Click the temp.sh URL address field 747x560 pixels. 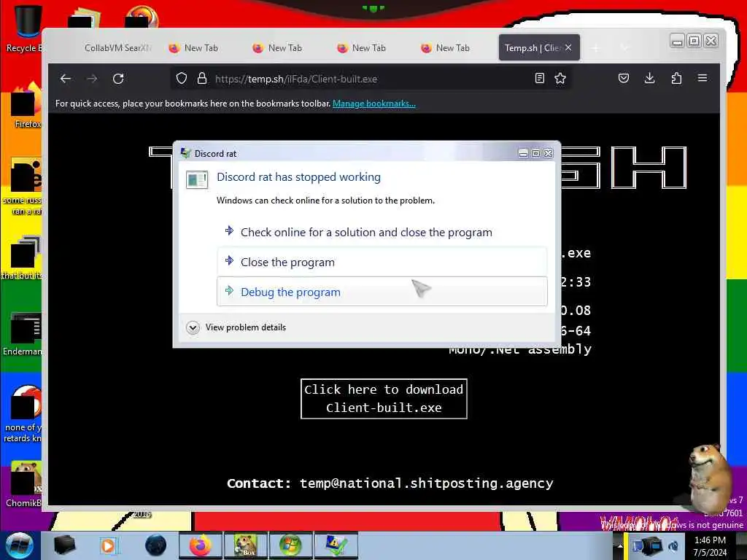click(371, 79)
